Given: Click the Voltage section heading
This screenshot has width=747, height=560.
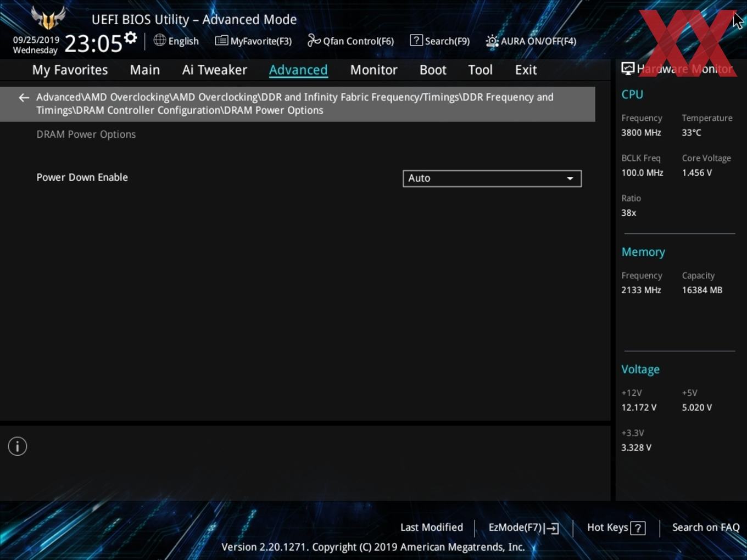Looking at the screenshot, I should pyautogui.click(x=640, y=369).
